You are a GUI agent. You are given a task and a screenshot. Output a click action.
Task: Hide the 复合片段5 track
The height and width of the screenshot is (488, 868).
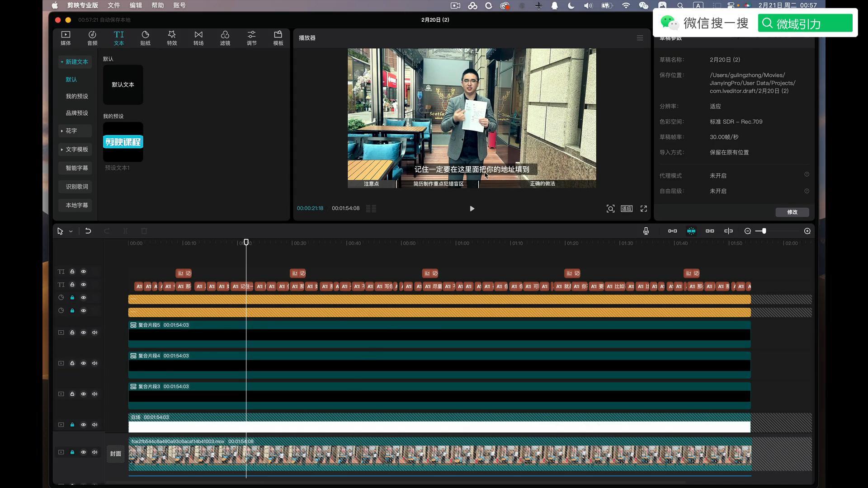83,333
